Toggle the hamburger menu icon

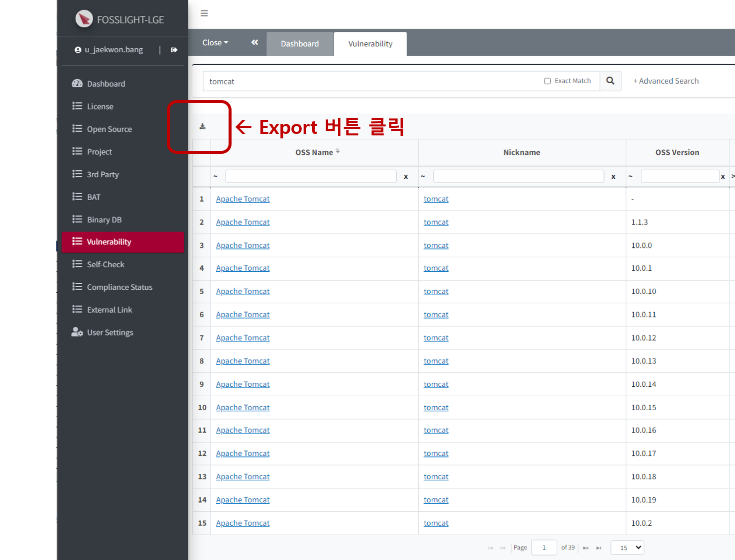204,13
